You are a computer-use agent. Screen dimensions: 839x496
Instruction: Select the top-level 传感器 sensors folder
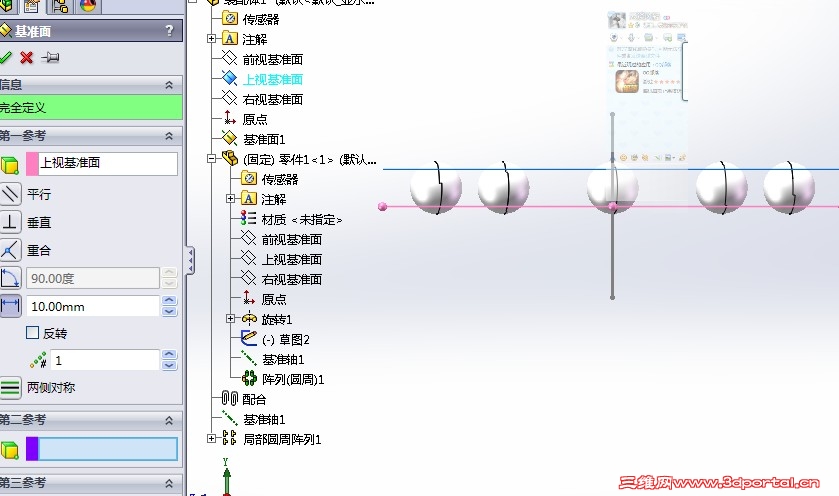pos(261,20)
